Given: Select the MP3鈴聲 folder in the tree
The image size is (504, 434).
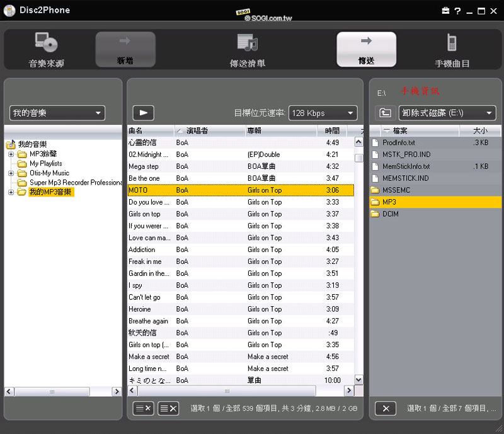Looking at the screenshot, I should [x=43, y=154].
